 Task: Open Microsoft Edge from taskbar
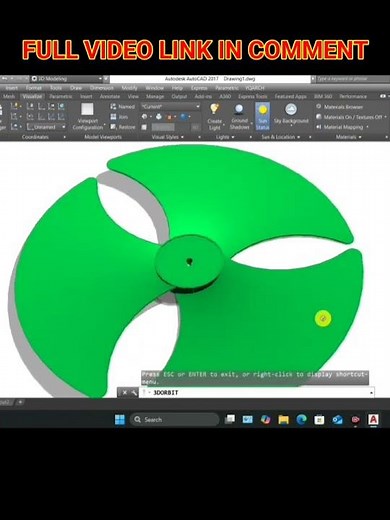point(301,419)
